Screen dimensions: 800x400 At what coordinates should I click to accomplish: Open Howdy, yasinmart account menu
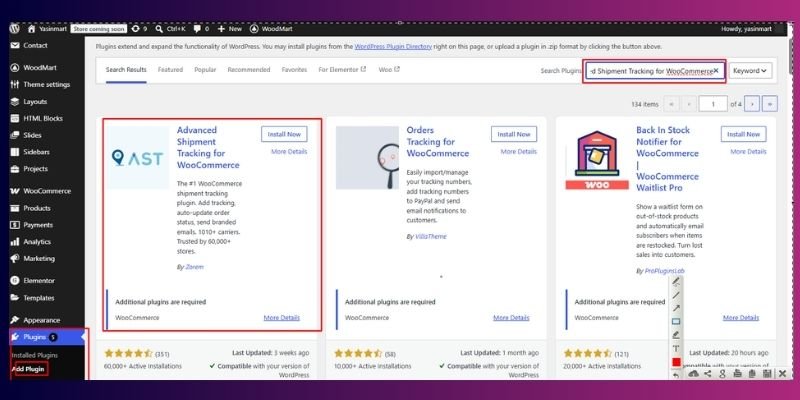point(746,29)
